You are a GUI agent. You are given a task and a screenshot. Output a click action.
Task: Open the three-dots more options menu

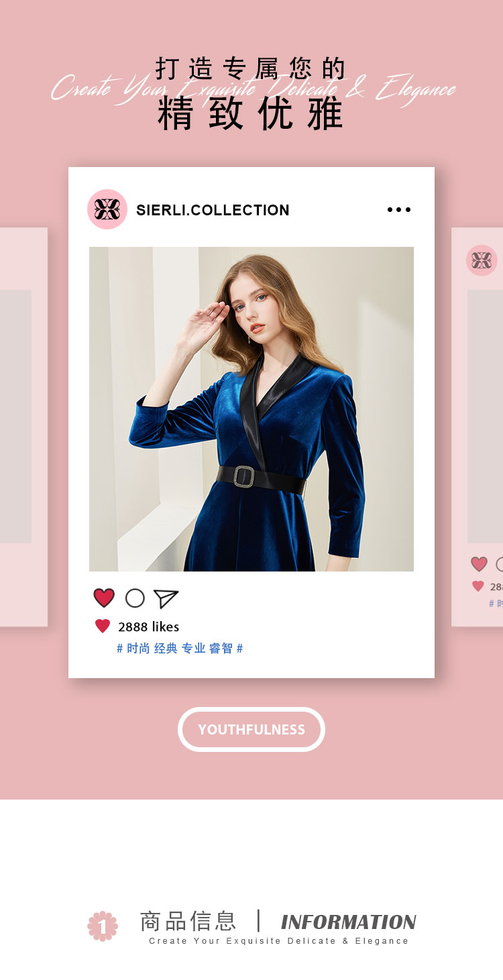399,210
